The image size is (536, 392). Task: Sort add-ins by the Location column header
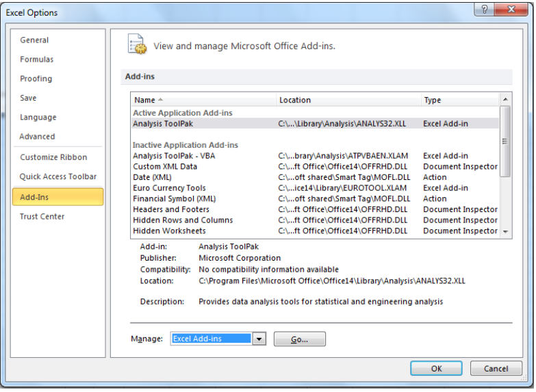coord(348,100)
